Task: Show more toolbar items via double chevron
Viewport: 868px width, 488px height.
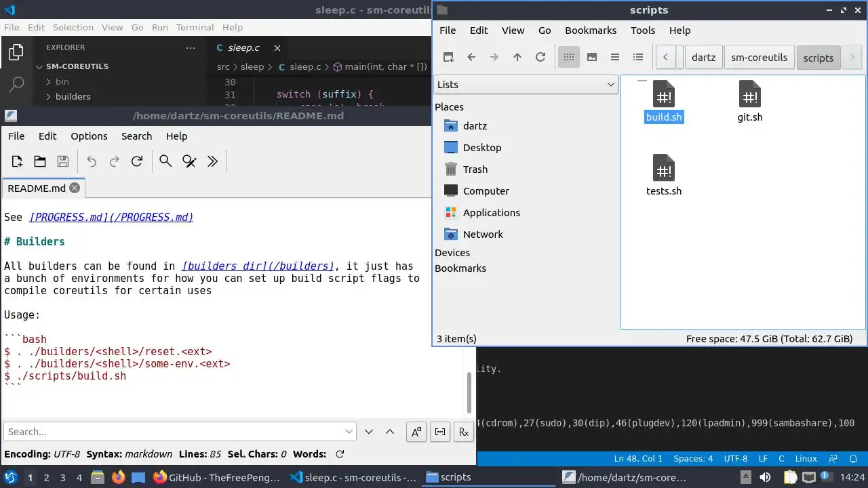Action: pyautogui.click(x=212, y=161)
